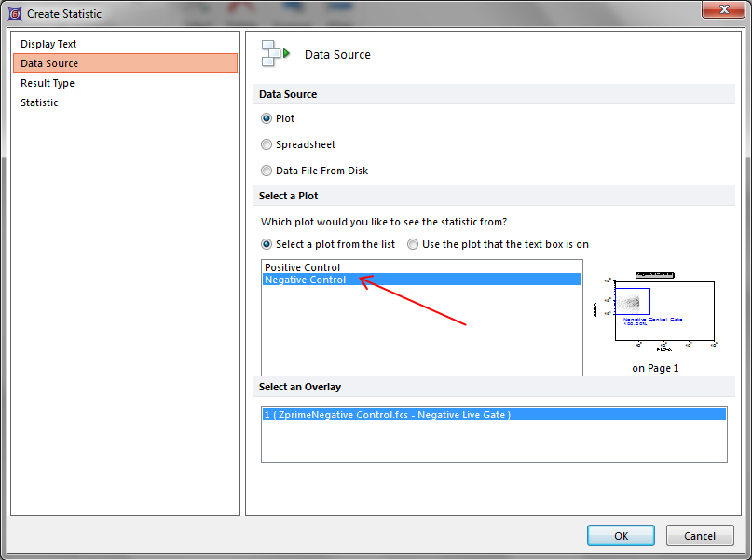Pick Data File From Disk option
Image resolution: width=752 pixels, height=560 pixels.
pos(267,171)
